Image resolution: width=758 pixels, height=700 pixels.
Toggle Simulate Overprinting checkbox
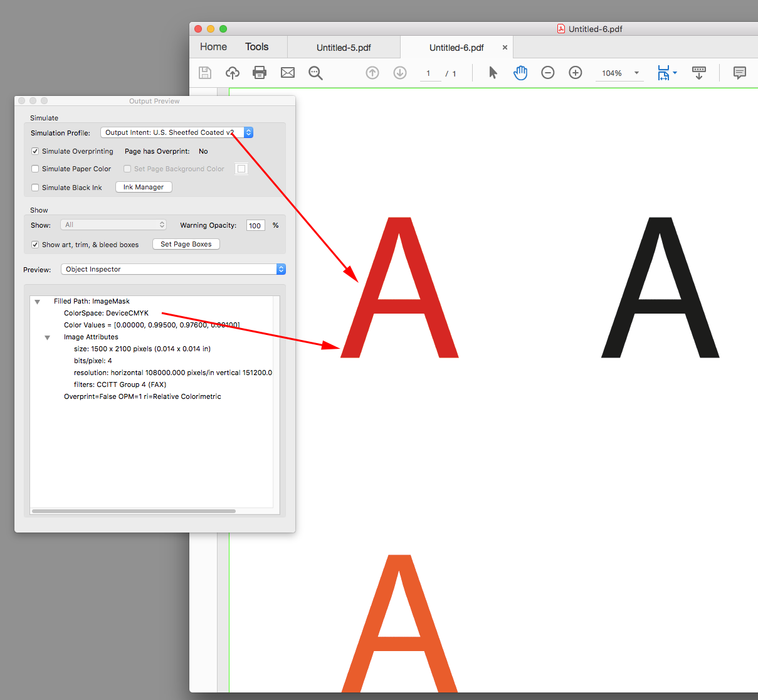pyautogui.click(x=35, y=151)
